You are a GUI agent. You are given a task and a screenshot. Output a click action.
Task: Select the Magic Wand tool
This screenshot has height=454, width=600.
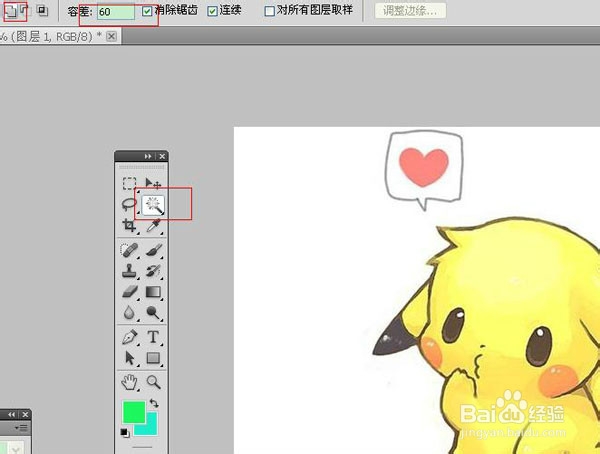click(x=153, y=205)
